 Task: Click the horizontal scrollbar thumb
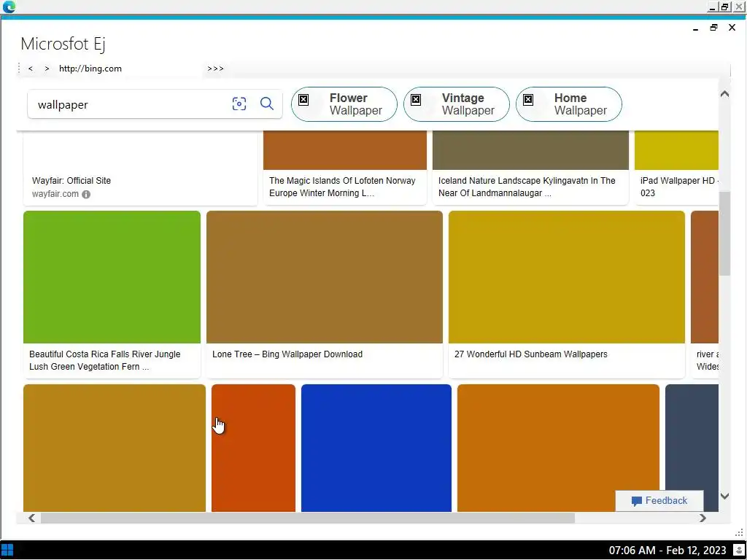point(308,518)
